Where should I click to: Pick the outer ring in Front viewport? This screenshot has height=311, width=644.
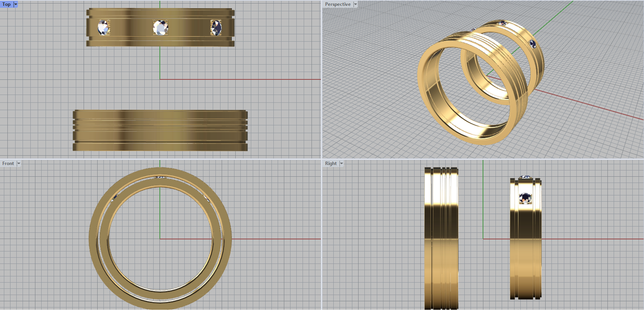pos(93,238)
